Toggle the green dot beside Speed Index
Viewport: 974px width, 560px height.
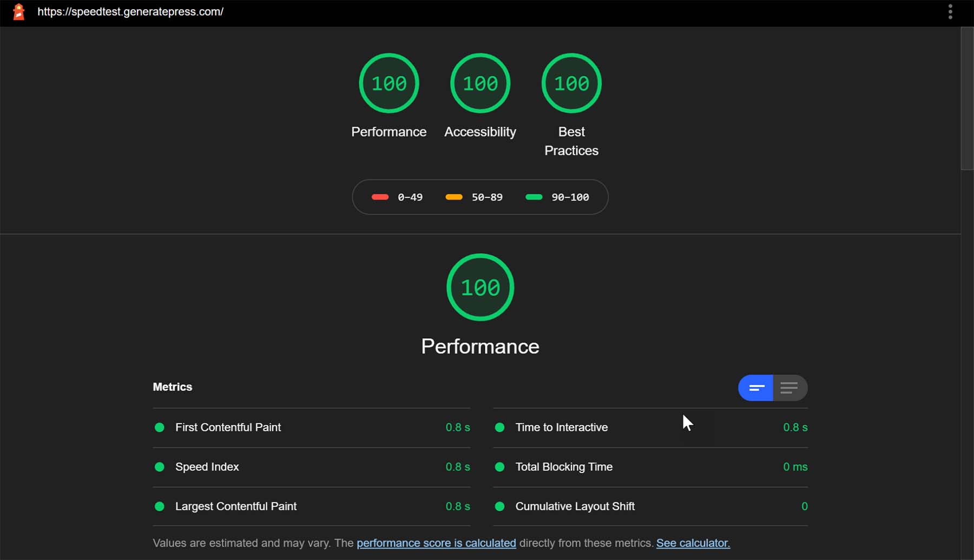pos(159,467)
